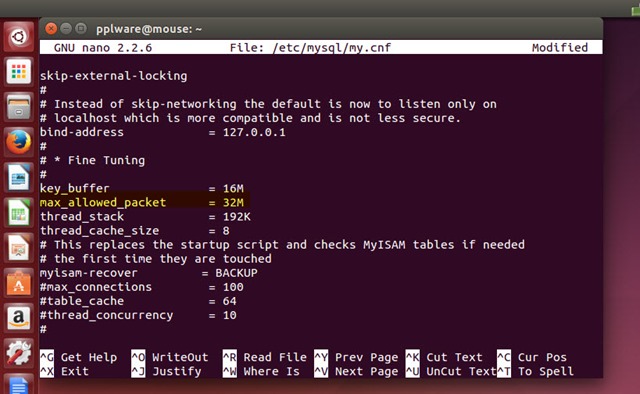Click the skip-external-locking line
Image resolution: width=640 pixels, height=394 pixels.
(113, 76)
